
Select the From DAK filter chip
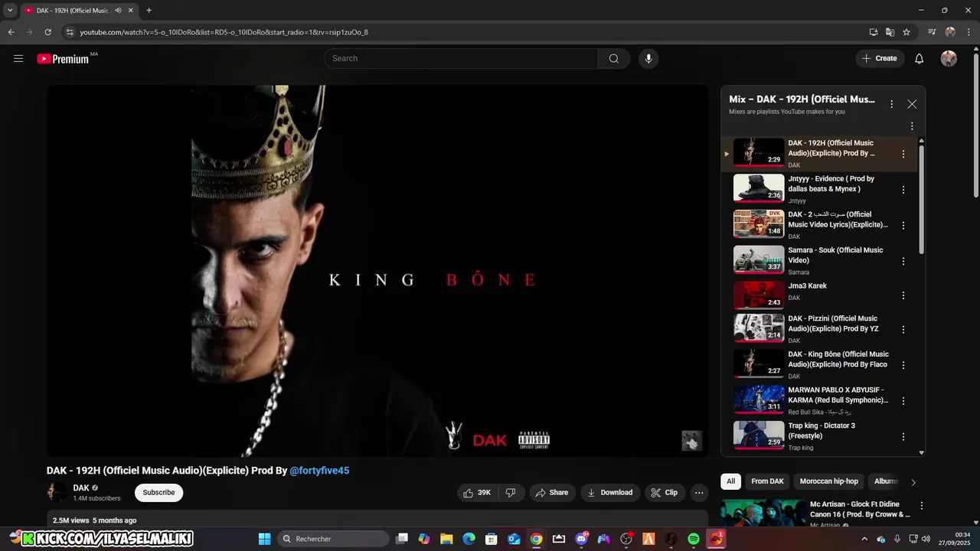coord(767,481)
